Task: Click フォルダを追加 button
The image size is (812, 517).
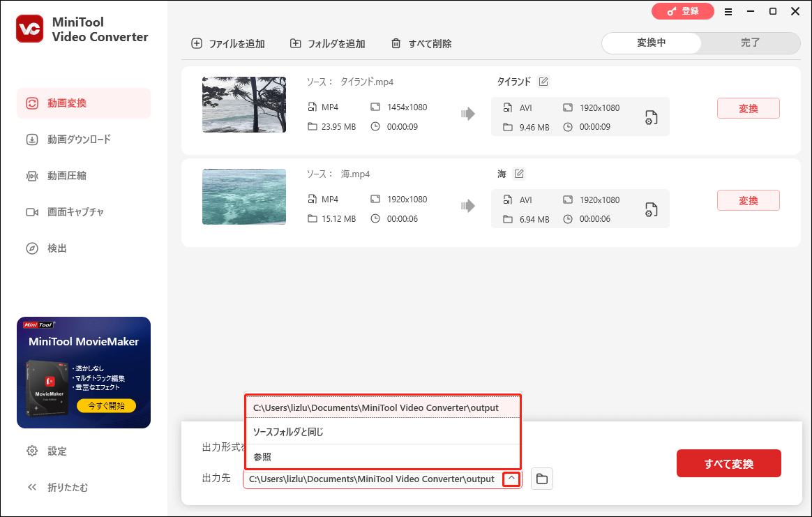Action: pos(327,43)
